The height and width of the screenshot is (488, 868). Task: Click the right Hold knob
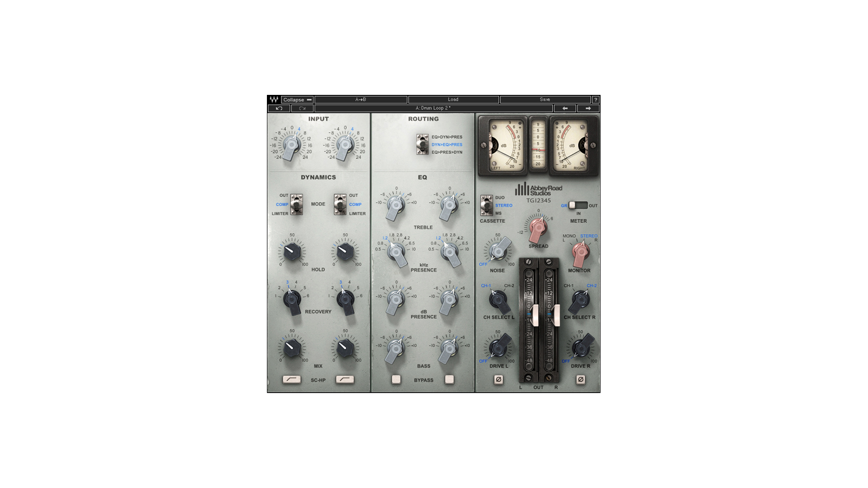point(345,252)
